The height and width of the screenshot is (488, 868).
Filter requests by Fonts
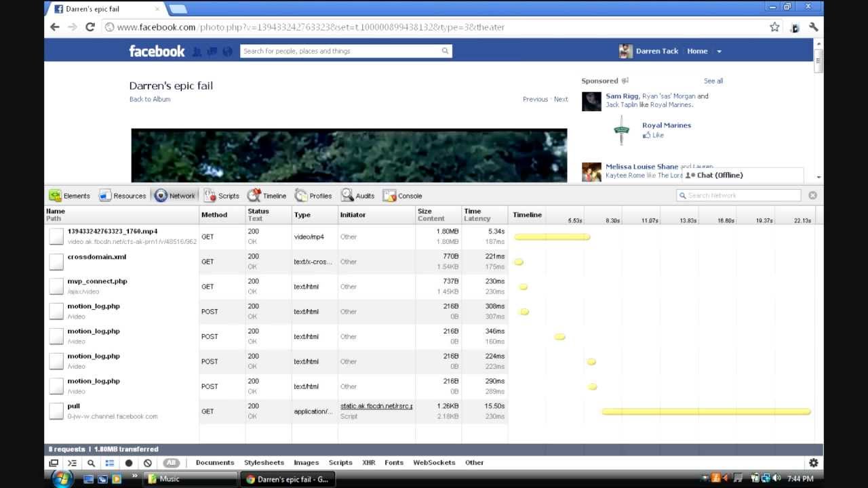(394, 463)
